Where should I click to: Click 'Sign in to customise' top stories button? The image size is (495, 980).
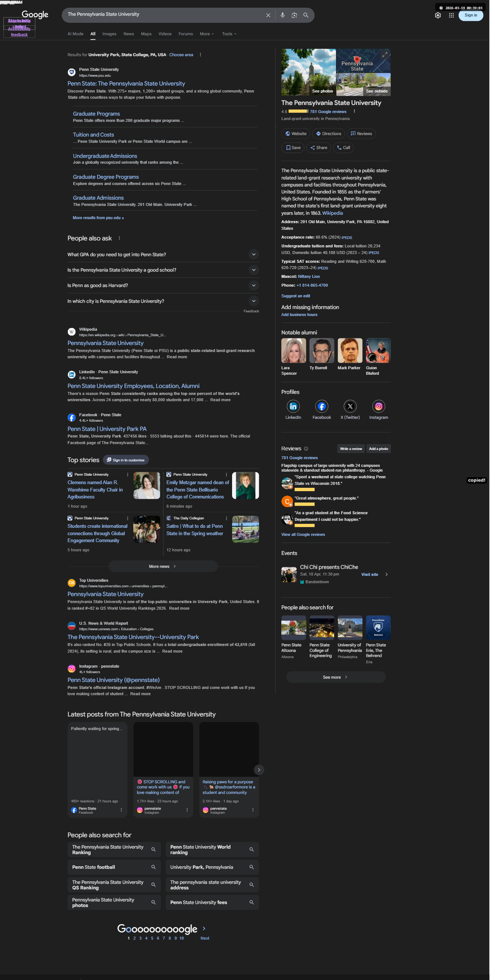pos(126,460)
